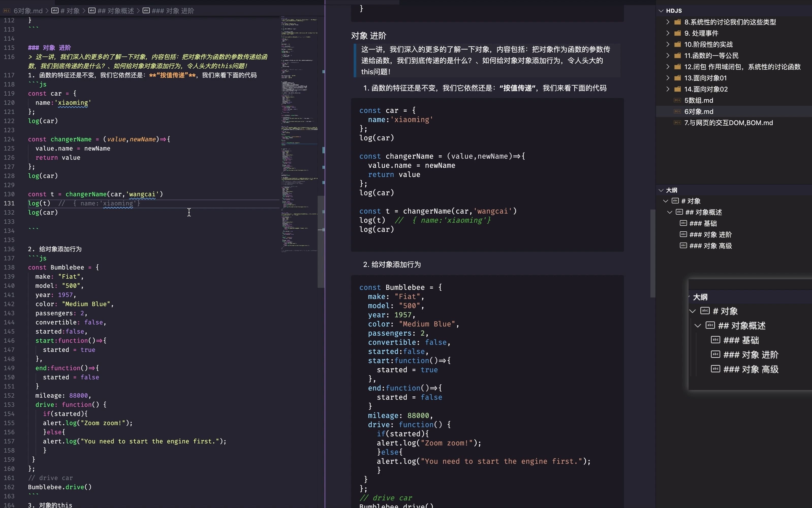Click symbol icon beside ### 基础 in zoomed popup
812x508 pixels.
(715, 340)
